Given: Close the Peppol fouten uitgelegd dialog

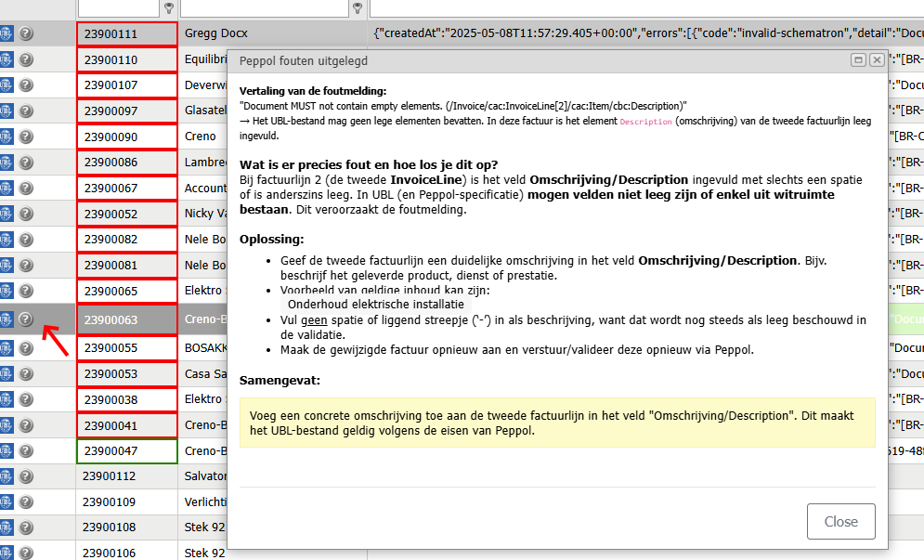Looking at the screenshot, I should pyautogui.click(x=841, y=521).
